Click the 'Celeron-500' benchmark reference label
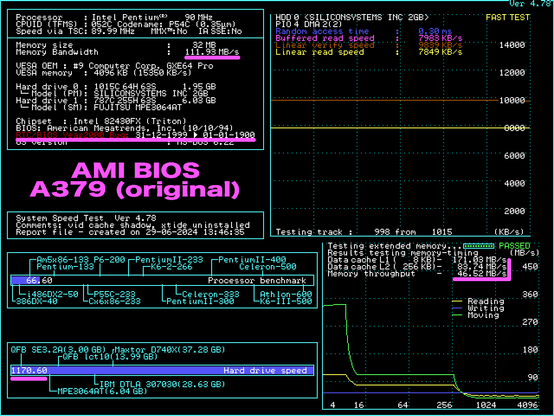The height and width of the screenshot is (416, 554). [268, 267]
